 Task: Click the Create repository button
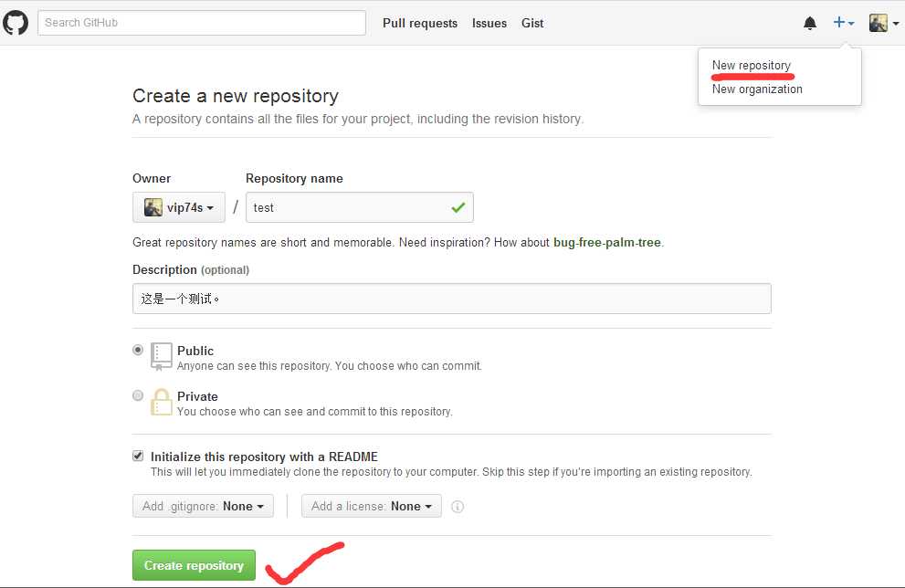194,565
